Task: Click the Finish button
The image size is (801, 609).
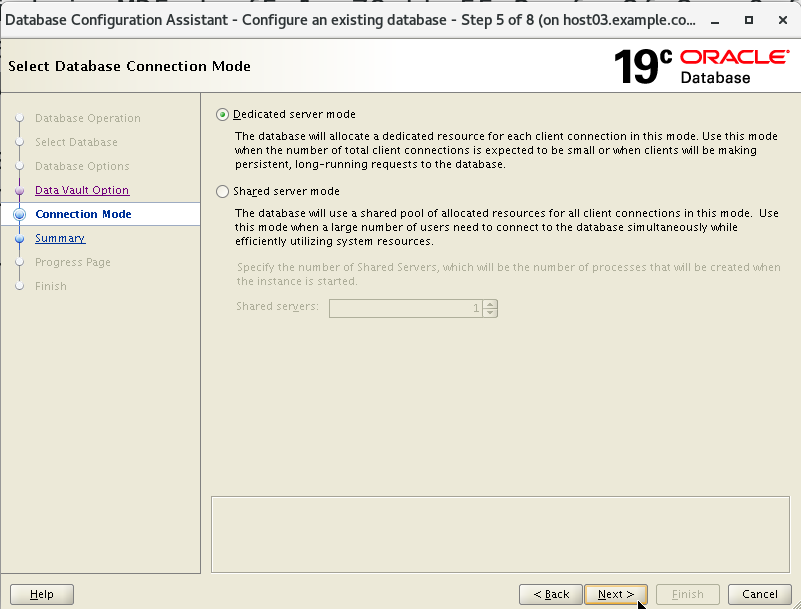Action: point(688,594)
